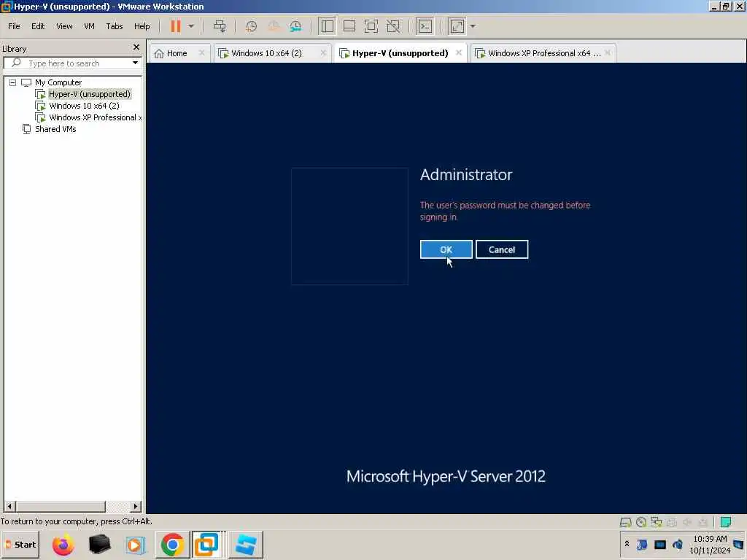Expand hidden system tray icons
This screenshot has width=747, height=560.
point(627,544)
